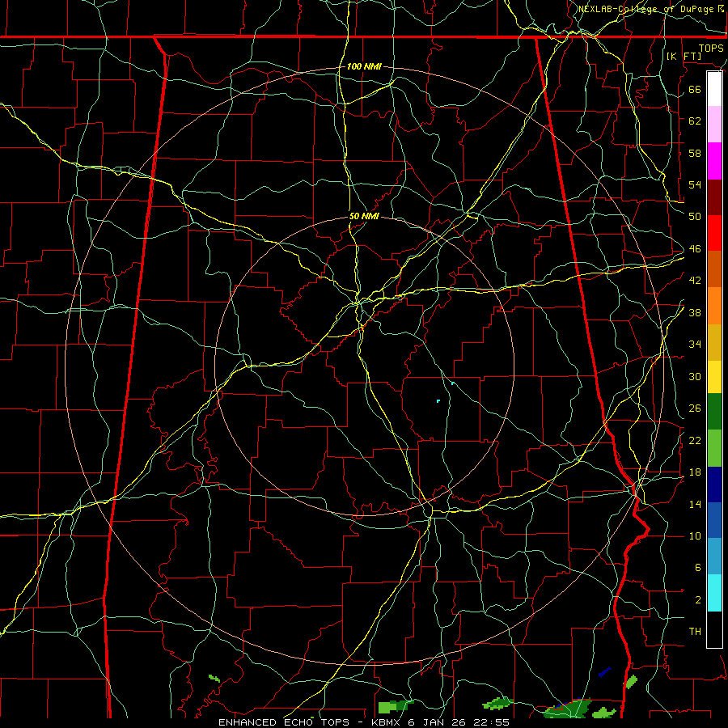Select the medium blue swatch in the scale
The height and width of the screenshot is (728, 728).
tap(714, 520)
